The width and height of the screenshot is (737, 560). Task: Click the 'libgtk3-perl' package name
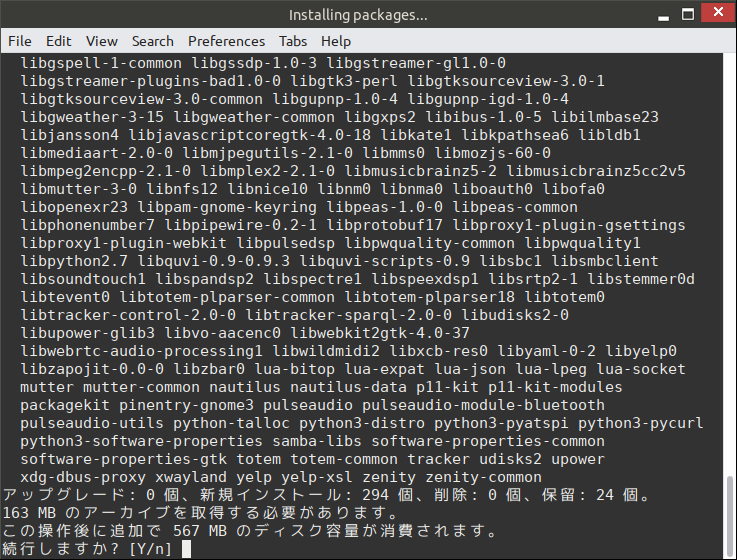coord(344,81)
